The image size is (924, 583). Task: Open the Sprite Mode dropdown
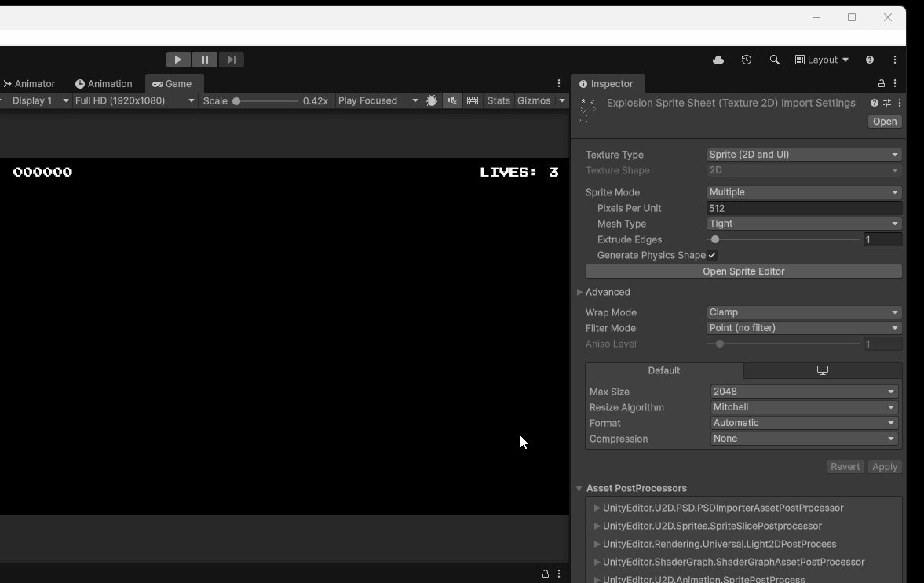coord(805,192)
